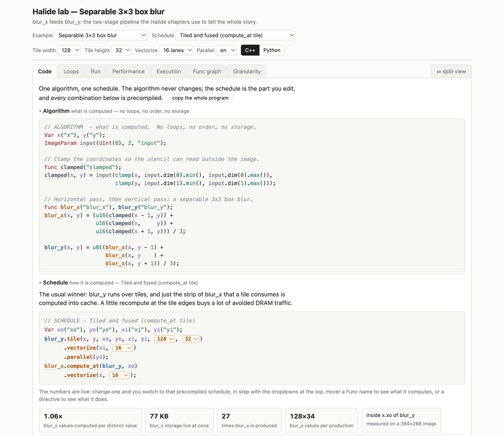This screenshot has width=504, height=436.
Task: Click the tile directive in the schedule
Action: (73, 339)
